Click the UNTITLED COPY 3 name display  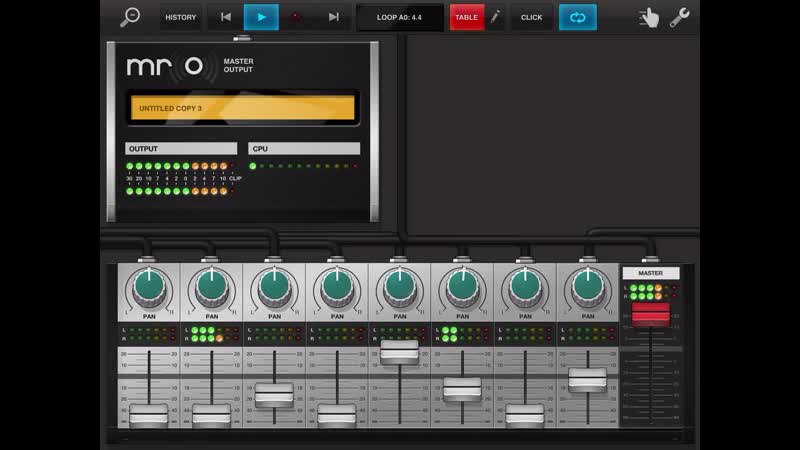pyautogui.click(x=242, y=108)
